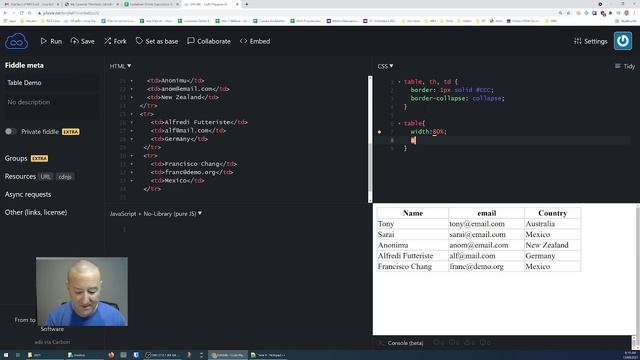
Task: Fold the table{ CSS rule
Action: pos(399,123)
